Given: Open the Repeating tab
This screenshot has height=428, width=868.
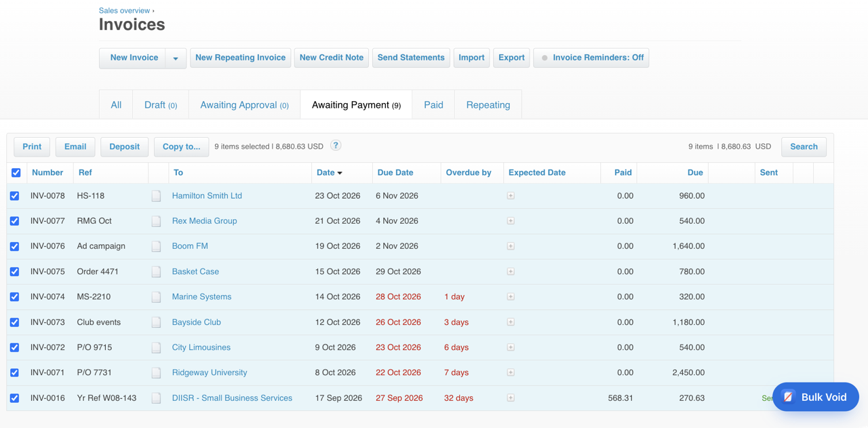Looking at the screenshot, I should (x=488, y=104).
